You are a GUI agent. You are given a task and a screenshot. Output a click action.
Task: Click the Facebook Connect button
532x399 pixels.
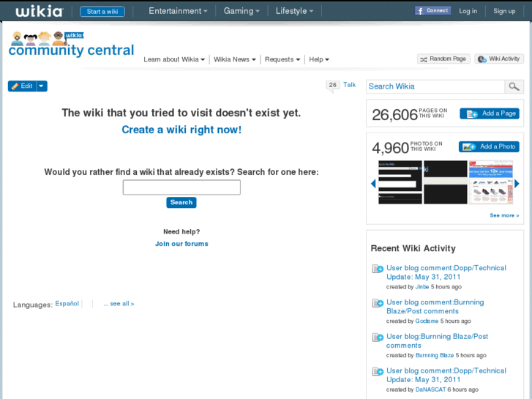[x=432, y=11]
